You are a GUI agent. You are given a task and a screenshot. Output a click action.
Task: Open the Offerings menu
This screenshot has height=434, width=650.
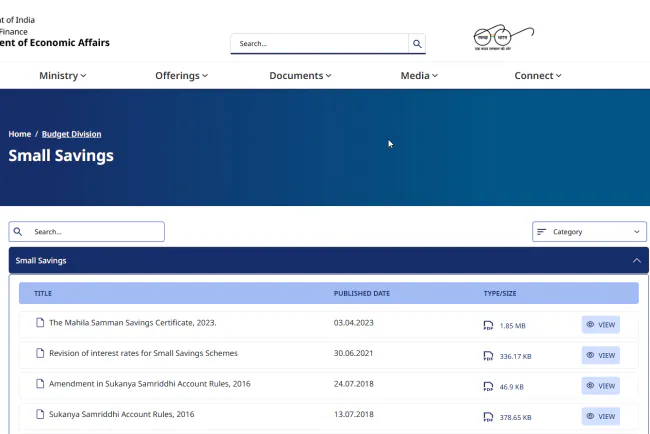click(182, 75)
